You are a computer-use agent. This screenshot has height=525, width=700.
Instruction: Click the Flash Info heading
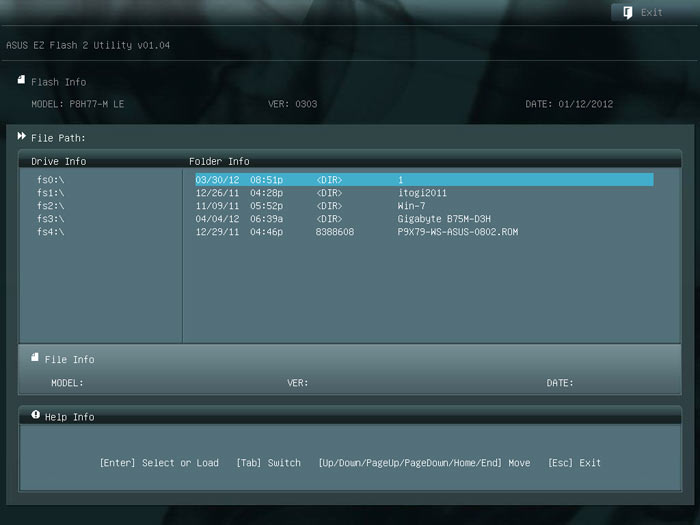(x=58, y=82)
